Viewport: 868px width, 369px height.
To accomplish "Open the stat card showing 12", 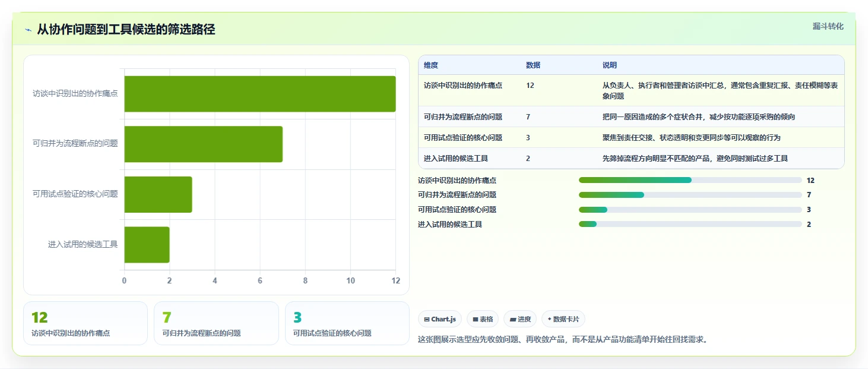I will point(85,323).
